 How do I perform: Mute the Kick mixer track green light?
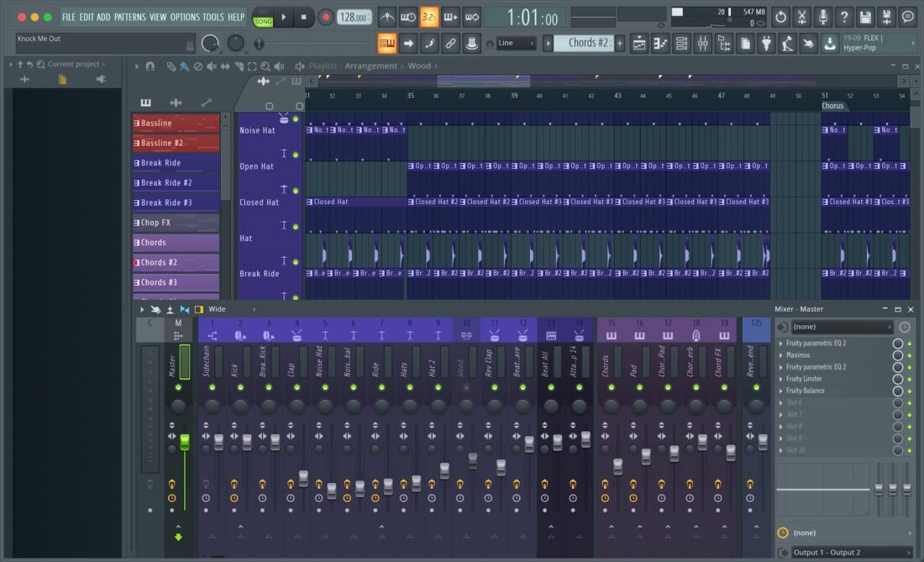point(240,387)
